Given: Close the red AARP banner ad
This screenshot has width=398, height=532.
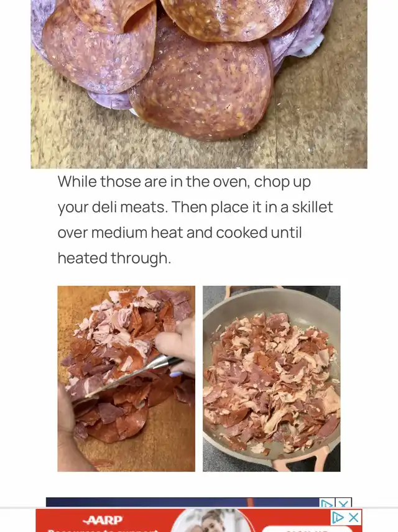Looking at the screenshot, I should click(354, 518).
